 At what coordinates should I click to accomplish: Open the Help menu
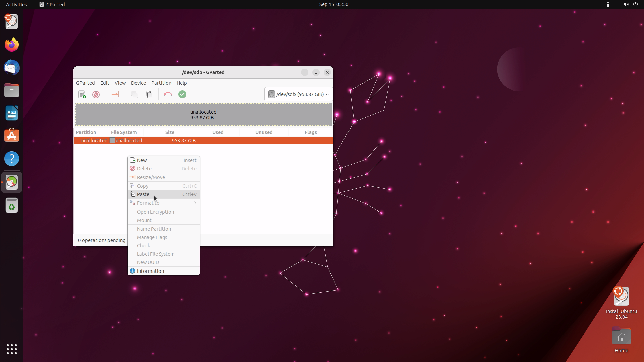tap(182, 83)
